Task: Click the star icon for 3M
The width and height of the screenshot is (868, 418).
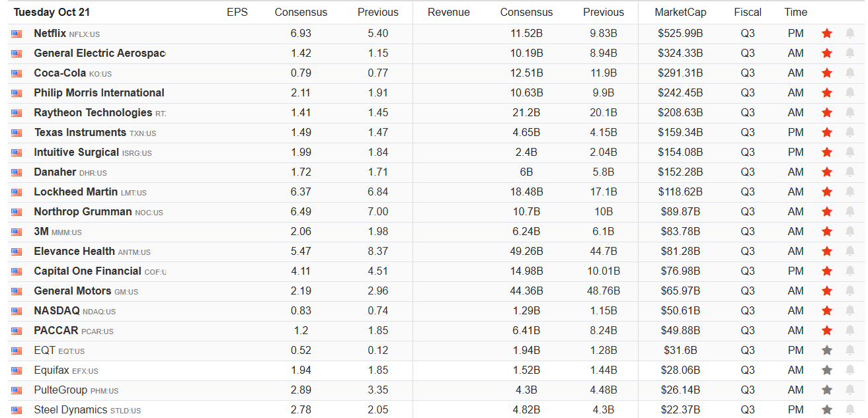Action: [826, 232]
